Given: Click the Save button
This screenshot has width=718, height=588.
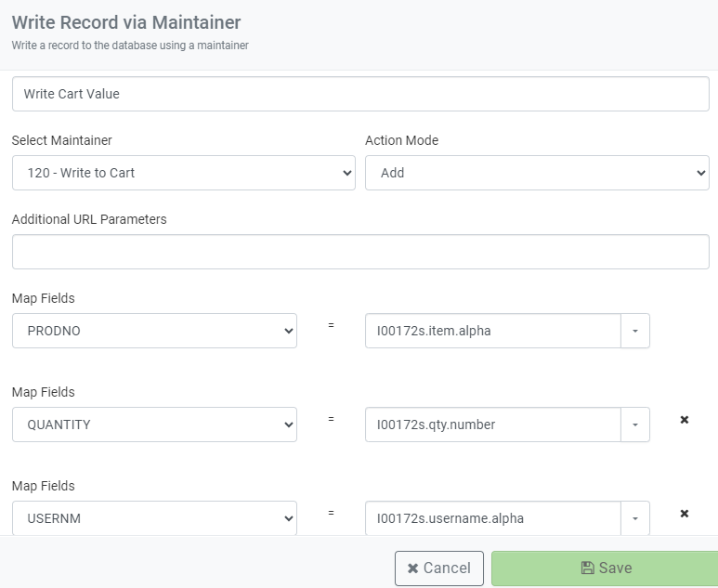Looking at the screenshot, I should tap(605, 568).
